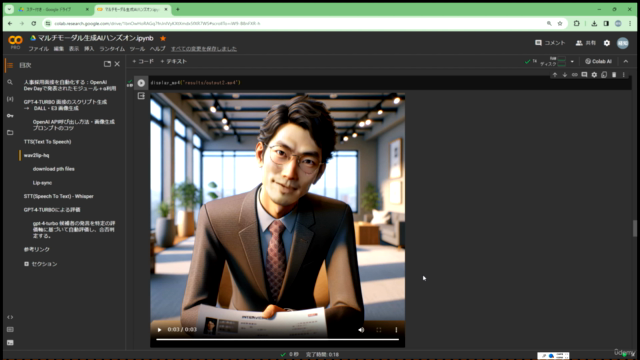This screenshot has height=360, width=640.
Task: Open the terminal panel icon
Action: pos(10,342)
